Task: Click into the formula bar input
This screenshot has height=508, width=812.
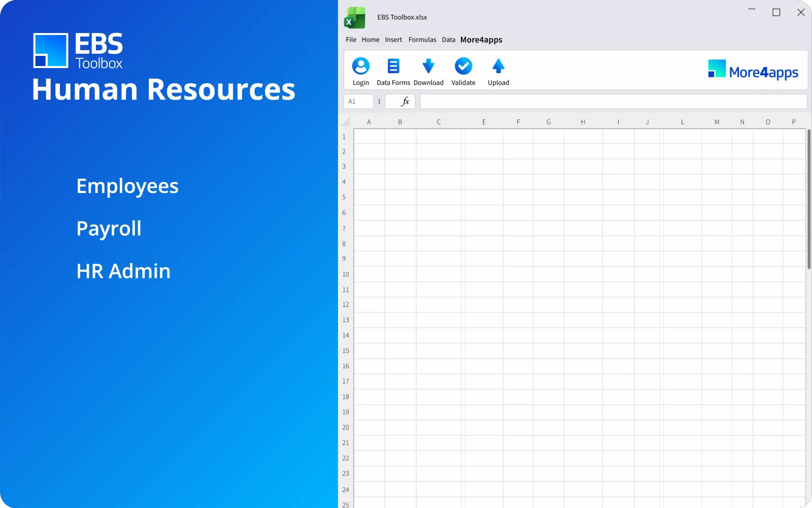Action: pyautogui.click(x=614, y=102)
